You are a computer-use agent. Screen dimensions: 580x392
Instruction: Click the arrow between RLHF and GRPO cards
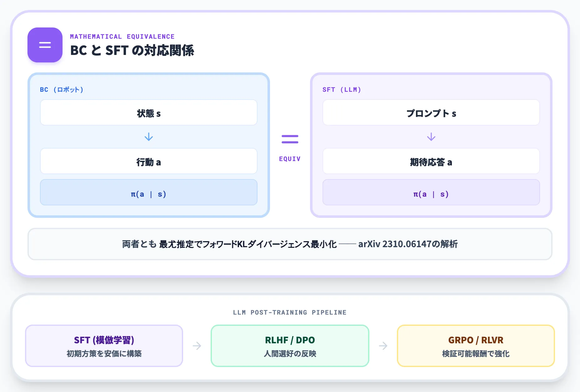coord(383,346)
